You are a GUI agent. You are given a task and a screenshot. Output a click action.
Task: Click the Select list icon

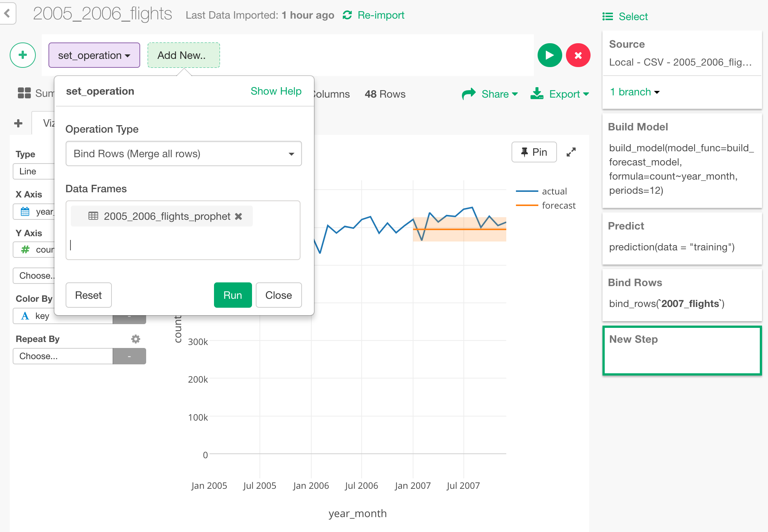(x=608, y=16)
